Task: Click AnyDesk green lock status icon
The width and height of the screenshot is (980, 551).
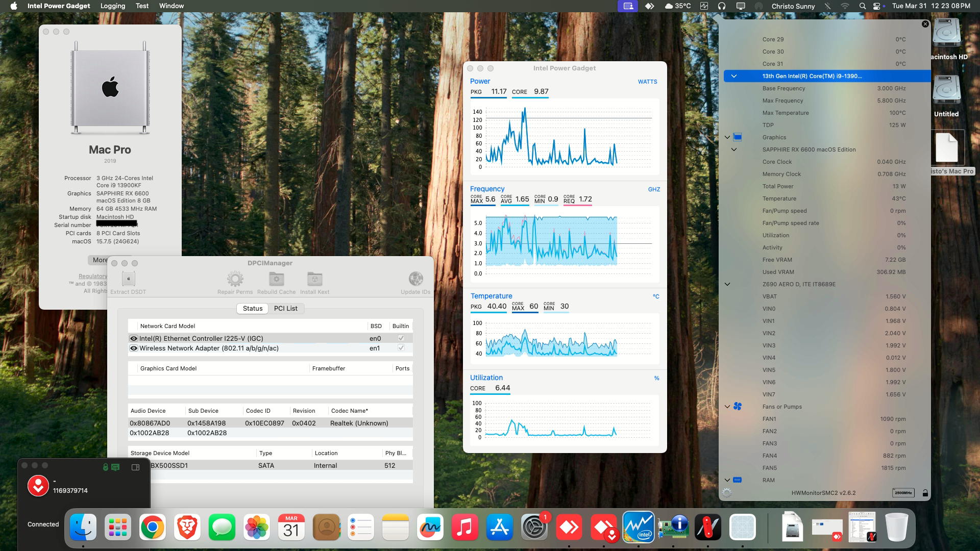Action: pos(106,467)
